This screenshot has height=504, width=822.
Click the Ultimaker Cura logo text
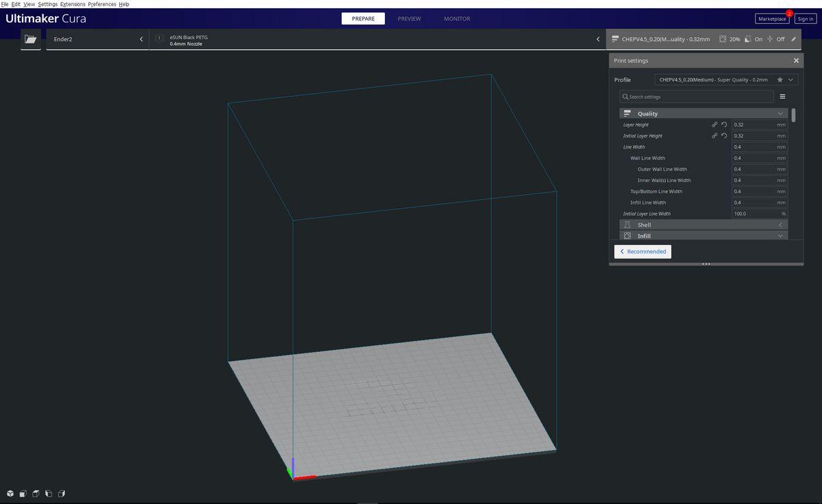pos(46,18)
